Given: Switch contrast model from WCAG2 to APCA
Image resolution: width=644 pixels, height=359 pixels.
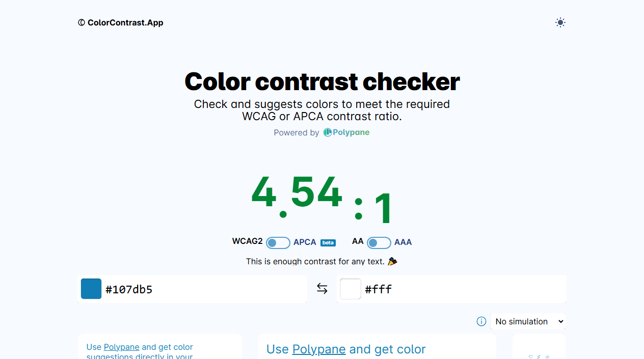Looking at the screenshot, I should 278,242.
